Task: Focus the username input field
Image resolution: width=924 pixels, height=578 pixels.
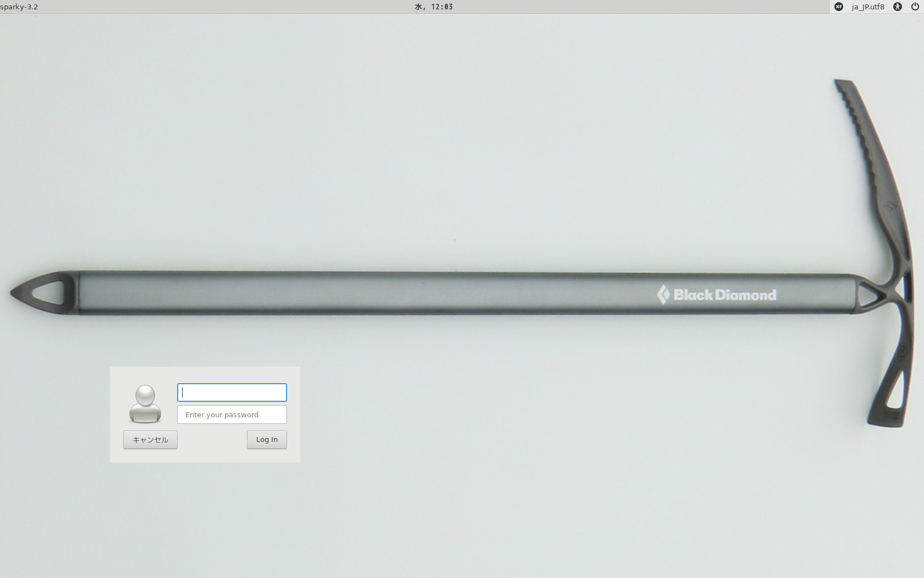Action: pyautogui.click(x=232, y=392)
